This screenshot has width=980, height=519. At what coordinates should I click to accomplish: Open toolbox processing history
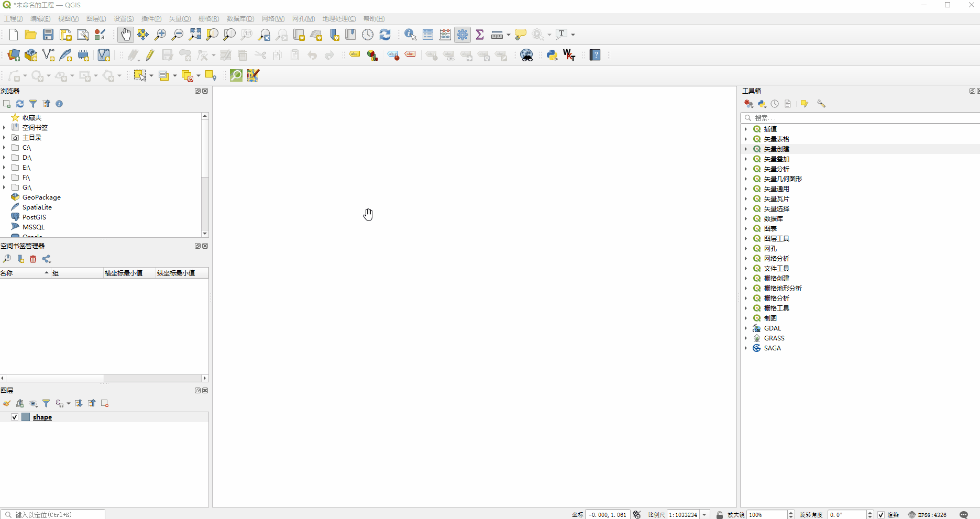(775, 104)
